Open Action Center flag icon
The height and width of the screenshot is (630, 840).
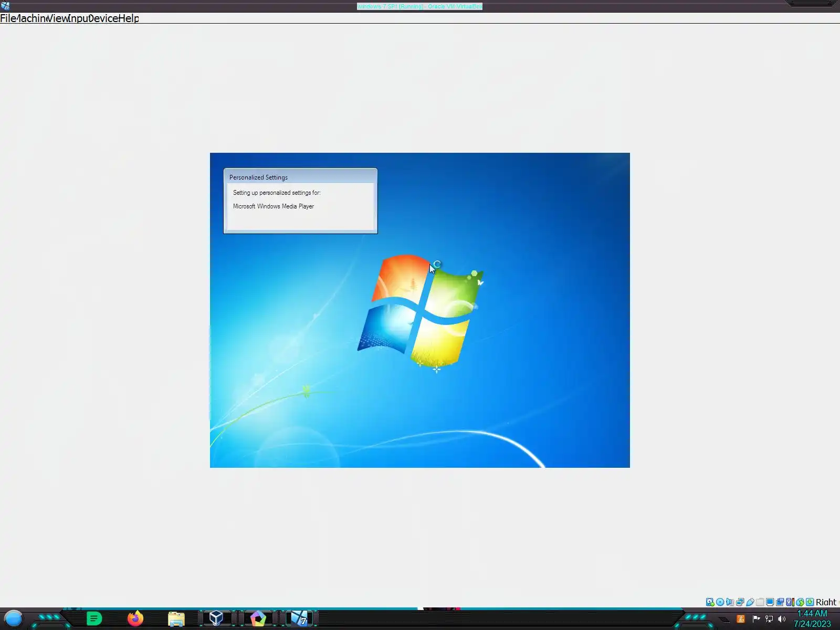click(756, 619)
